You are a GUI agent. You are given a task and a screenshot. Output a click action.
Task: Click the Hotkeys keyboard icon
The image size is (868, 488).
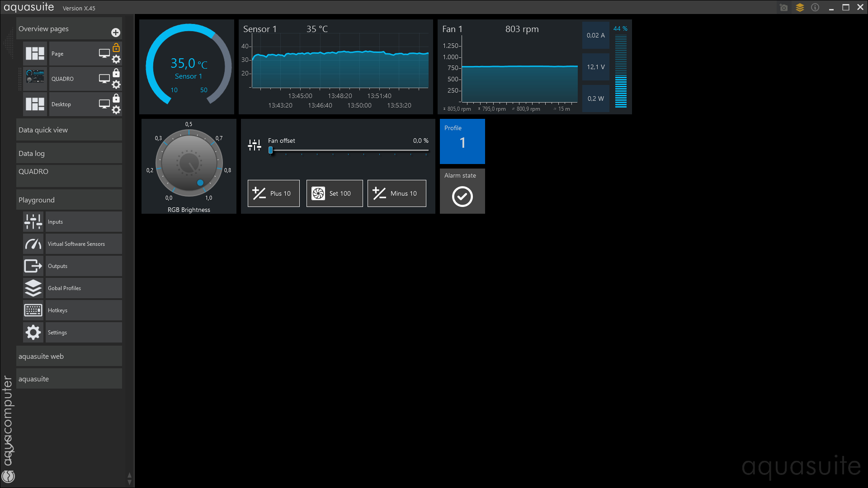pos(33,310)
